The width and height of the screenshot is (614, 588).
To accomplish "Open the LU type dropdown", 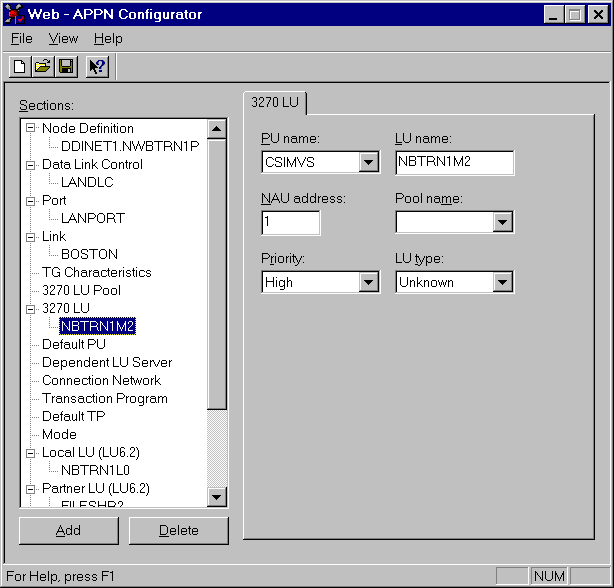I will pyautogui.click(x=503, y=283).
